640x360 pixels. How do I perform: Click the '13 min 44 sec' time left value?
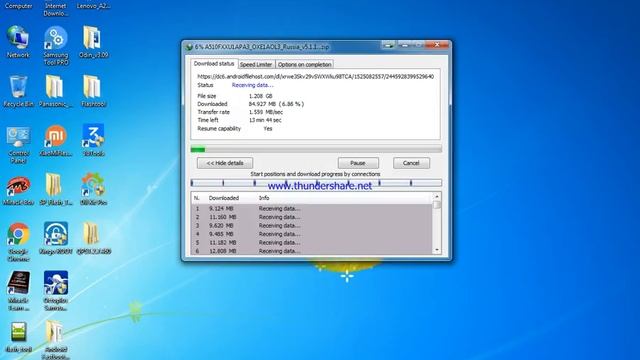tap(265, 120)
